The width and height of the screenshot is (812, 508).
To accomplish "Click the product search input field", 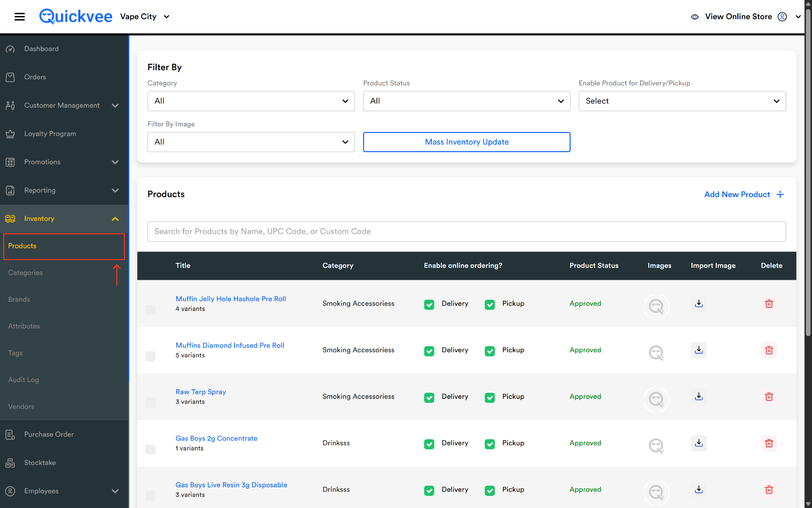I will click(466, 231).
